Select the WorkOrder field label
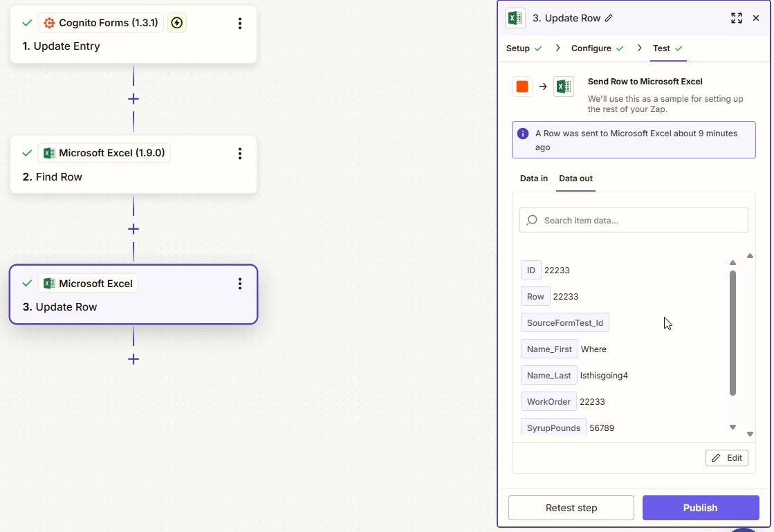The width and height of the screenshot is (774, 532). (x=549, y=402)
